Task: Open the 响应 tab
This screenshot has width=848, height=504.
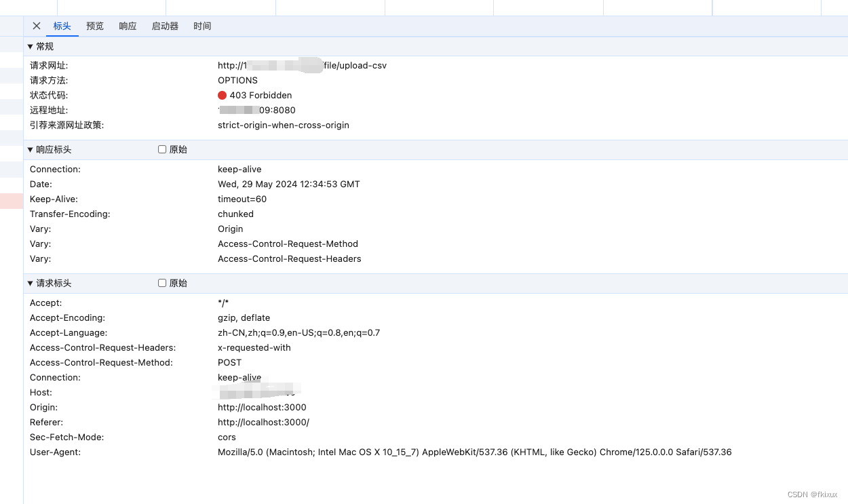Action: point(128,26)
